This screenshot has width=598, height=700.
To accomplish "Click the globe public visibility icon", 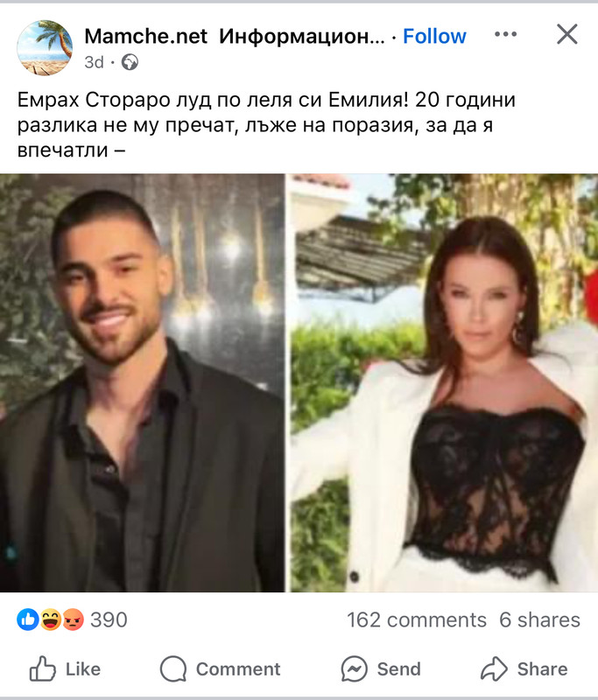I will (x=130, y=62).
